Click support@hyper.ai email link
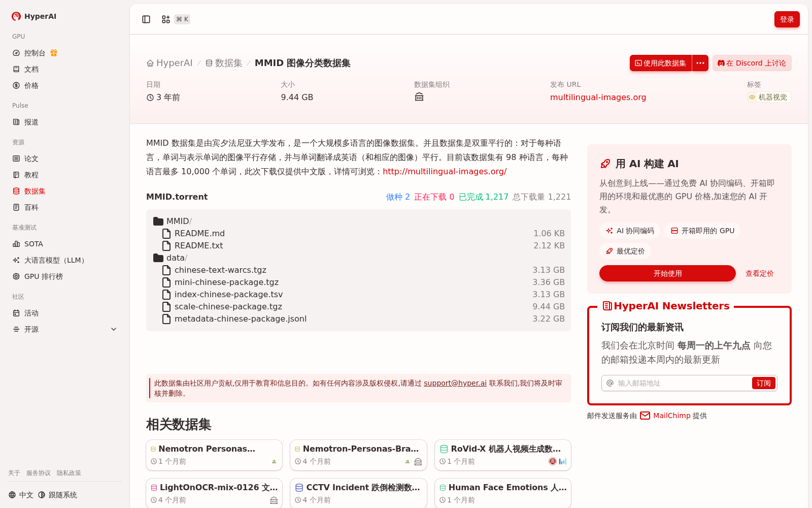Image resolution: width=812 pixels, height=508 pixels. (455, 383)
